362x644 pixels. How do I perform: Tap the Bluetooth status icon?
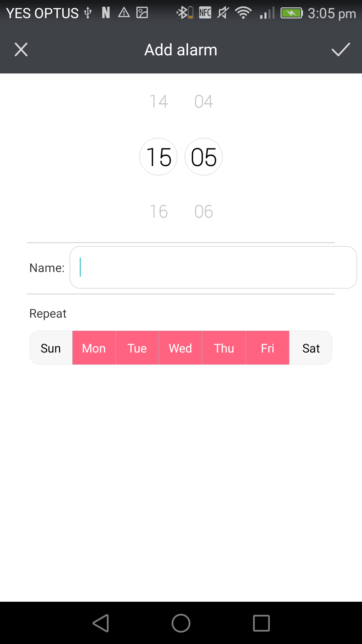[185, 13]
